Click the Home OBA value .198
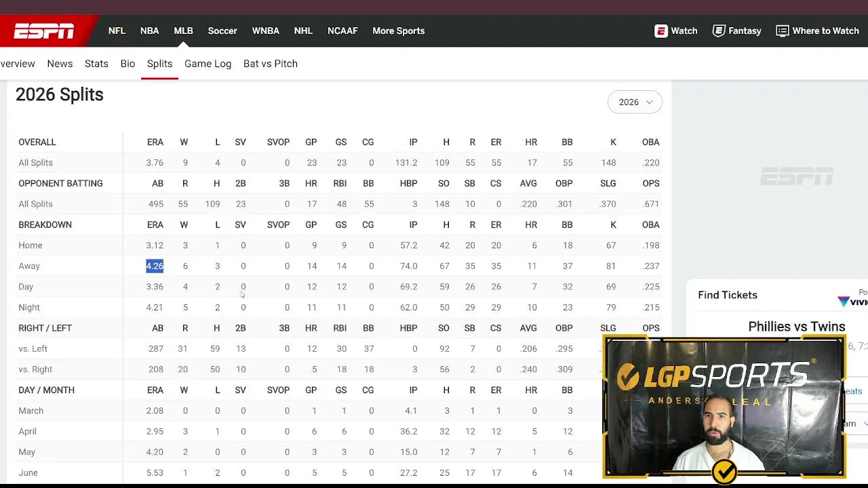The height and width of the screenshot is (488, 868). click(x=651, y=245)
